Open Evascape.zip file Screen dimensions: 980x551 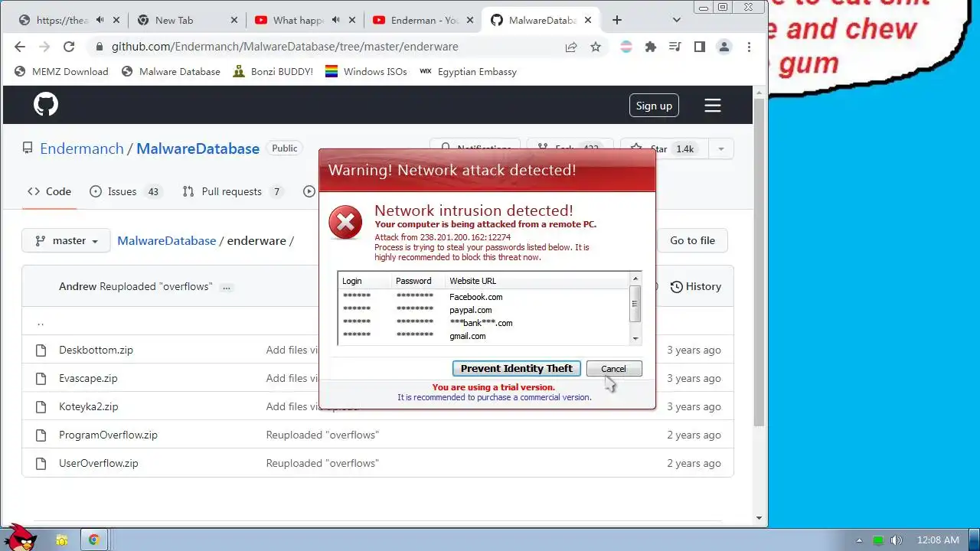[88, 378]
